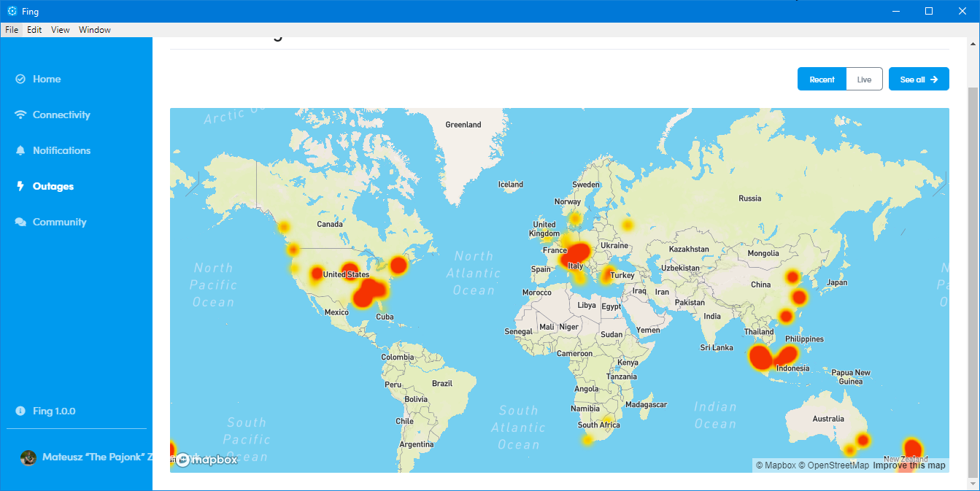Select Outages in the sidebar
980x491 pixels.
pyautogui.click(x=53, y=186)
